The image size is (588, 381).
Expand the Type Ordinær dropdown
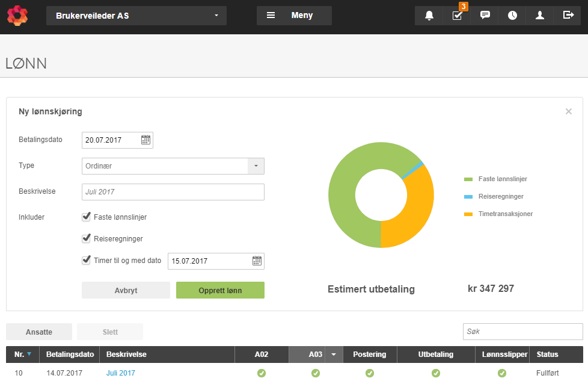tap(256, 166)
